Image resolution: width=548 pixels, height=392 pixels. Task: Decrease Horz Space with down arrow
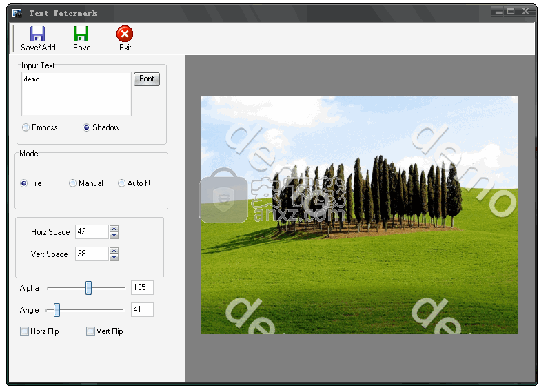pyautogui.click(x=114, y=235)
